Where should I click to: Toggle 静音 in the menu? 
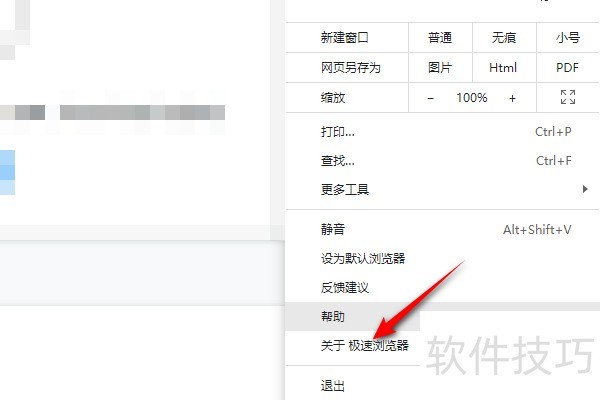coord(442,230)
